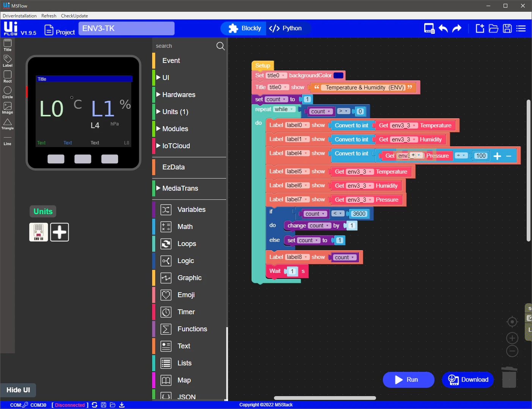Click the workspace horizontal scrollbar
Image resolution: width=532 pixels, height=409 pixels.
pos(325,398)
